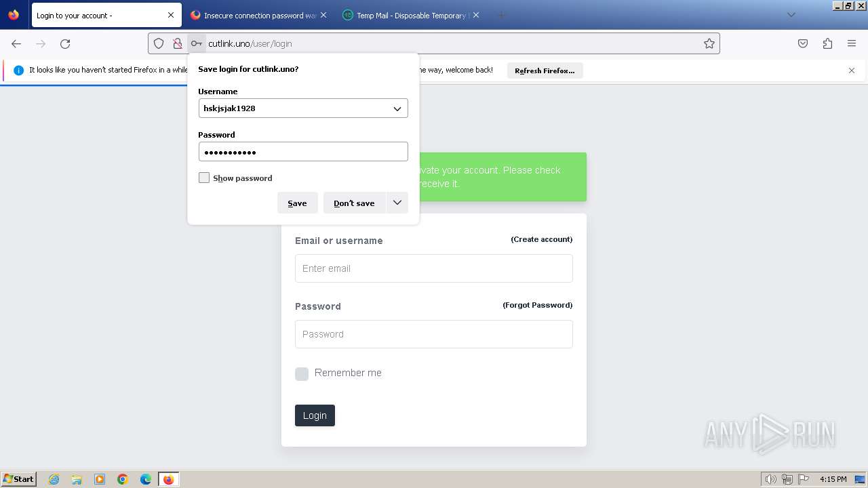Open the tracking protection shield icon
This screenshot has width=868, height=488.
pos(159,43)
